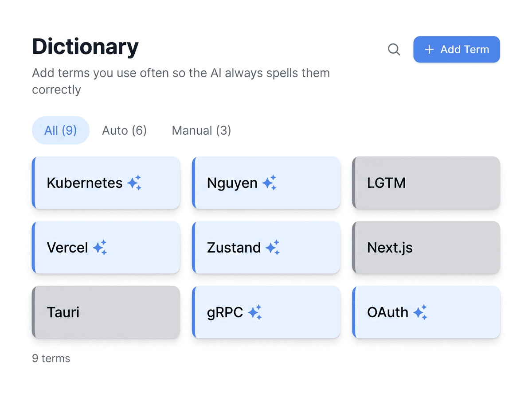The image size is (532, 397).
Task: Click the sparkle icon beside Zustand
Action: point(273,247)
